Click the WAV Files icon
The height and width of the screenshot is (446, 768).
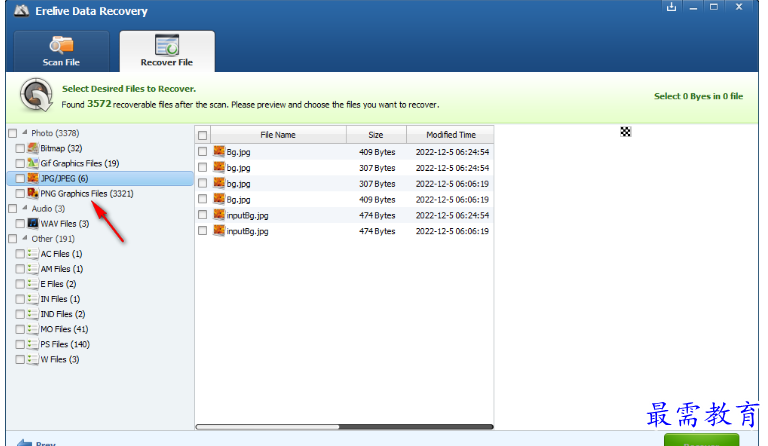pos(33,223)
